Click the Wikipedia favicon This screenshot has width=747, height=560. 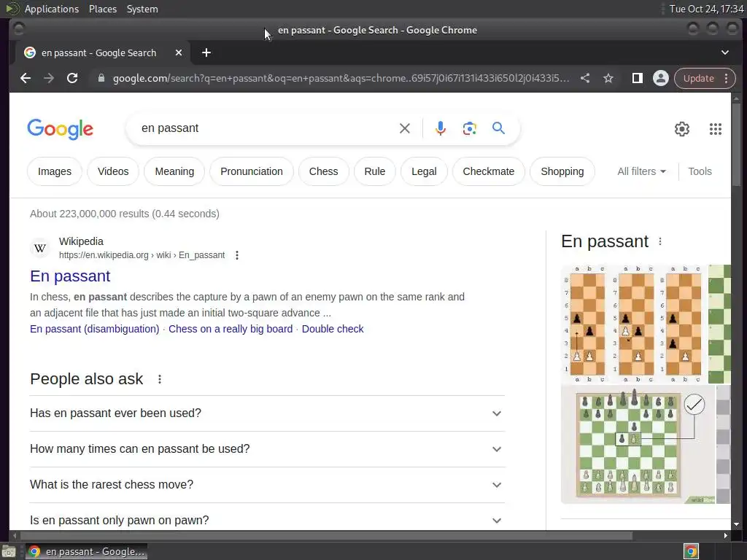[40, 248]
